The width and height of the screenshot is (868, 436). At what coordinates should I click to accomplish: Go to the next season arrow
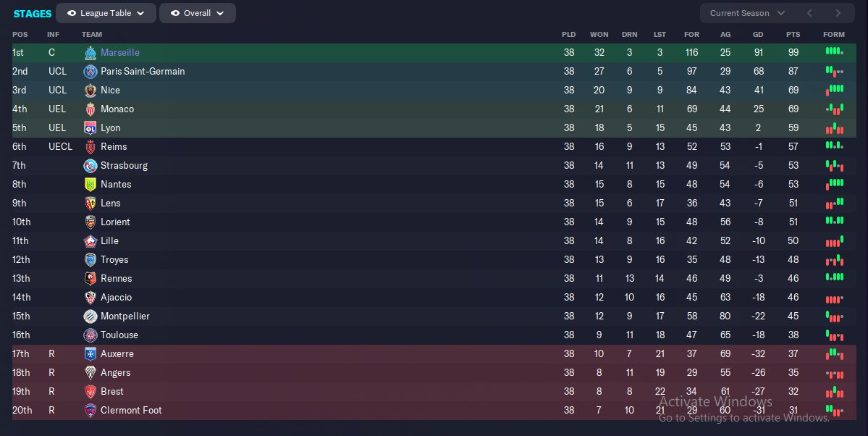(838, 13)
